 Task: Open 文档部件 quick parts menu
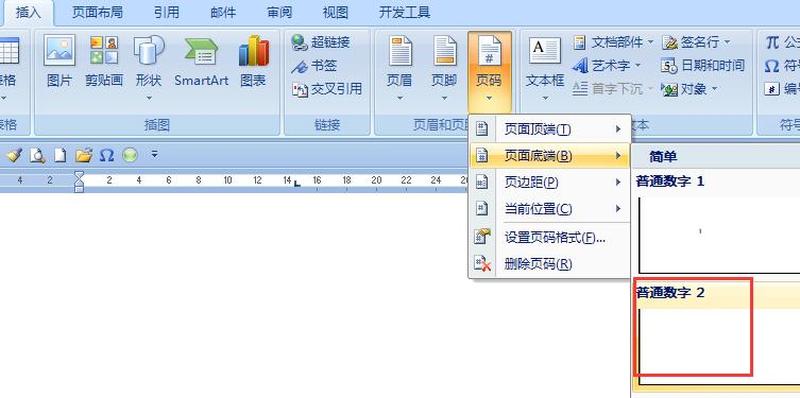(613, 42)
